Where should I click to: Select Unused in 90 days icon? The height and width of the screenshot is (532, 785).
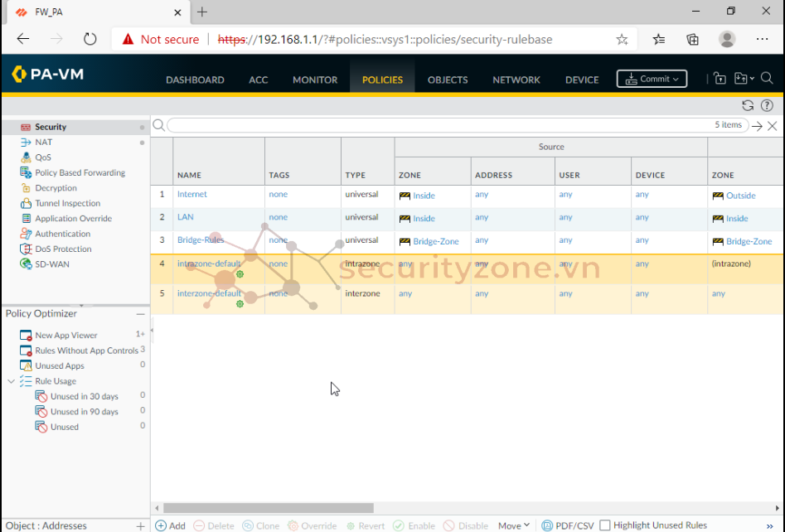coord(41,411)
